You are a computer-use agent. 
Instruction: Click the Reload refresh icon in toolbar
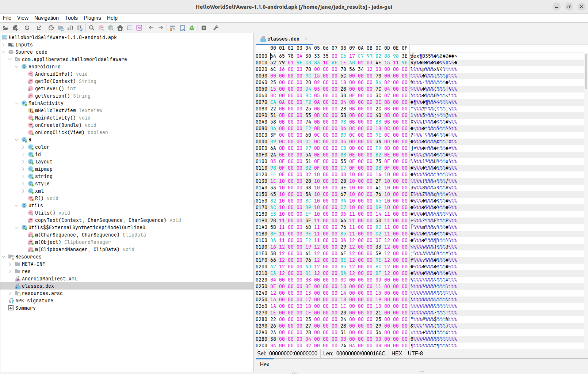tap(27, 28)
